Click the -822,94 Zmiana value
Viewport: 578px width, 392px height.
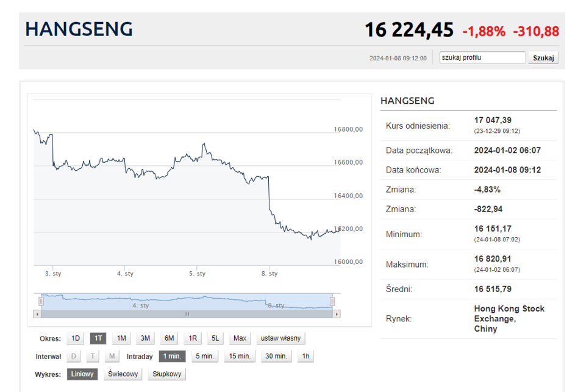pos(488,209)
